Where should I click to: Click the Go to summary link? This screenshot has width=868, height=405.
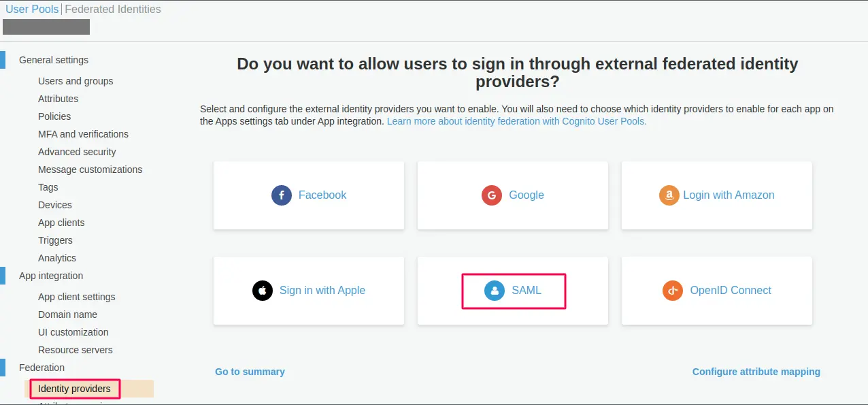pyautogui.click(x=250, y=372)
